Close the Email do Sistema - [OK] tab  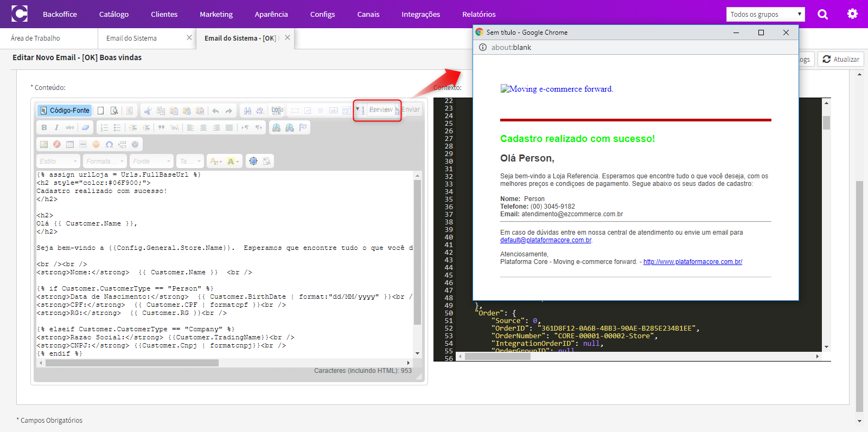coord(288,37)
